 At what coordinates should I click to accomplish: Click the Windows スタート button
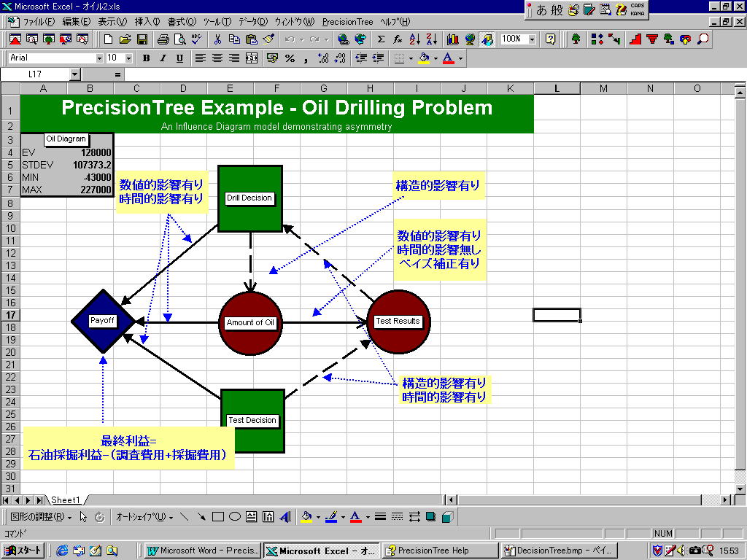pos(23,551)
